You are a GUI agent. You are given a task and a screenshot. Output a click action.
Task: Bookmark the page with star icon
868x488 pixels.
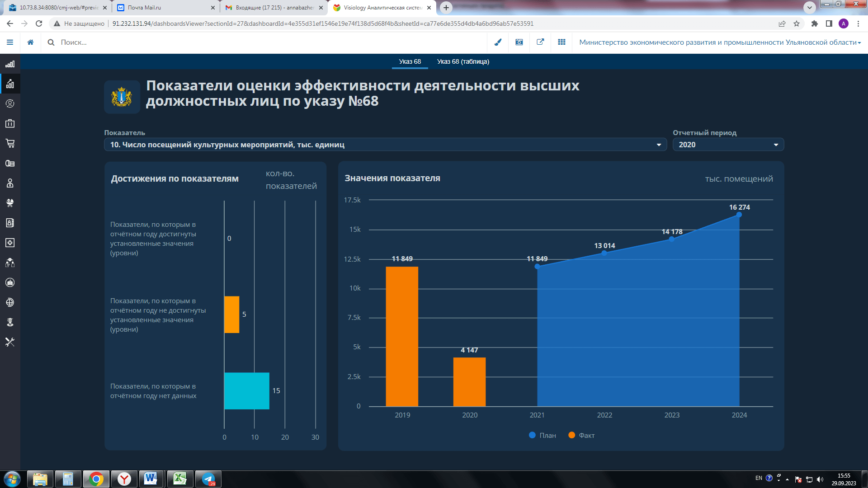coord(797,23)
